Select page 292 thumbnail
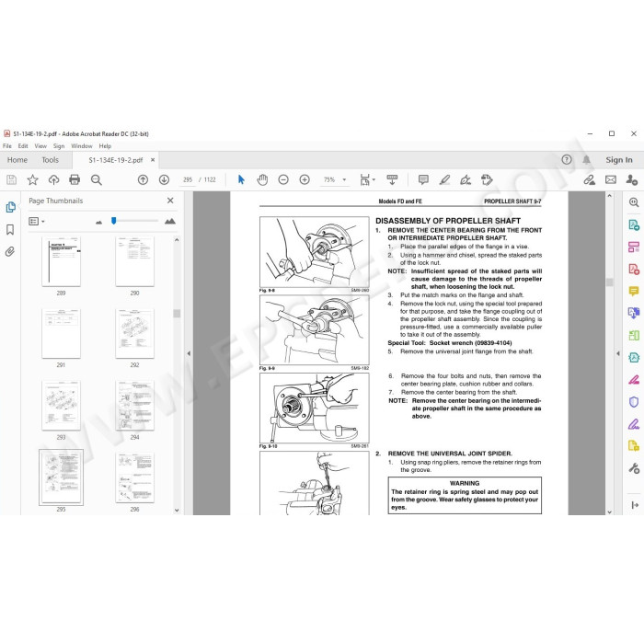Screen dimensions: 644x644 tap(134, 333)
